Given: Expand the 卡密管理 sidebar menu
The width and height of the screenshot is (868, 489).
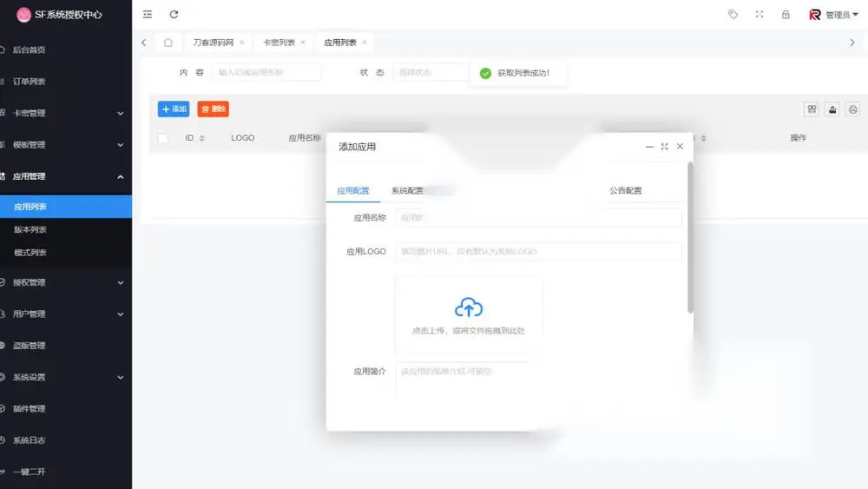Looking at the screenshot, I should pos(66,113).
